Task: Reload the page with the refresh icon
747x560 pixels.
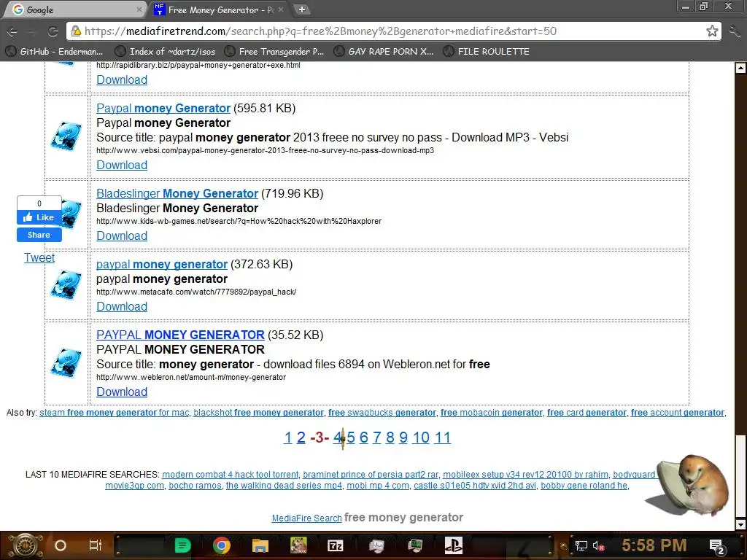Action: pos(53,32)
